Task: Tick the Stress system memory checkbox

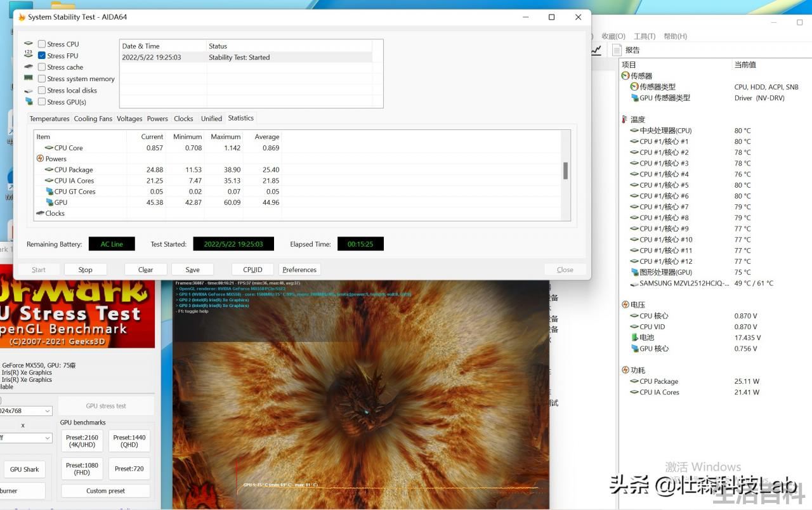Action: (x=42, y=79)
